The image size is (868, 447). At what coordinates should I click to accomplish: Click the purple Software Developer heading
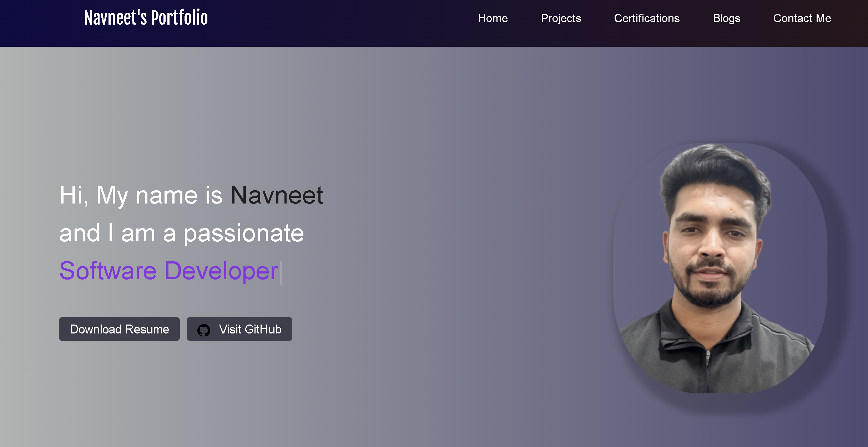(168, 271)
